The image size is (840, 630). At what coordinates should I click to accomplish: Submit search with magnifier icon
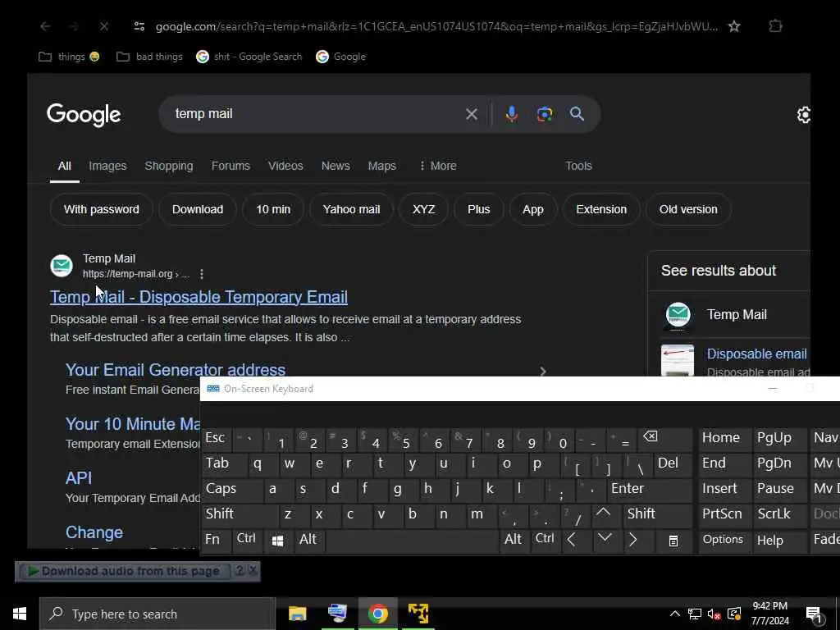tap(577, 113)
